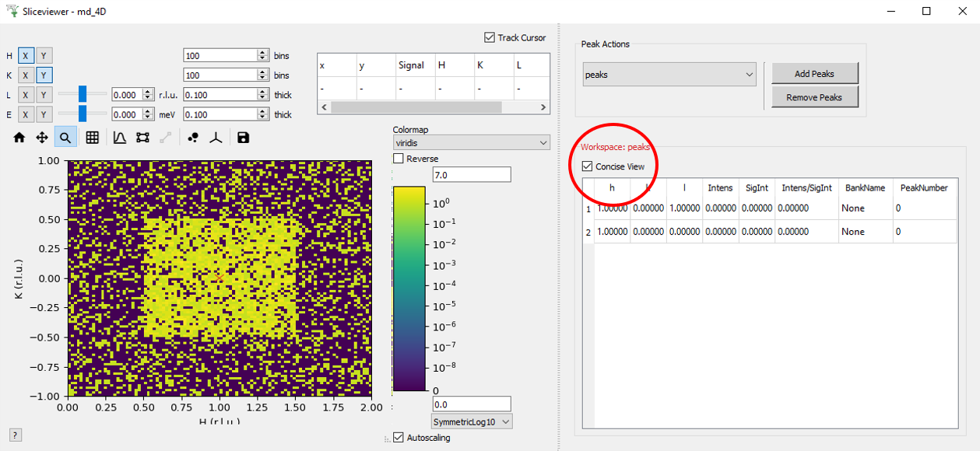
Task: Open the viridis colormap dropdown
Action: [x=472, y=142]
